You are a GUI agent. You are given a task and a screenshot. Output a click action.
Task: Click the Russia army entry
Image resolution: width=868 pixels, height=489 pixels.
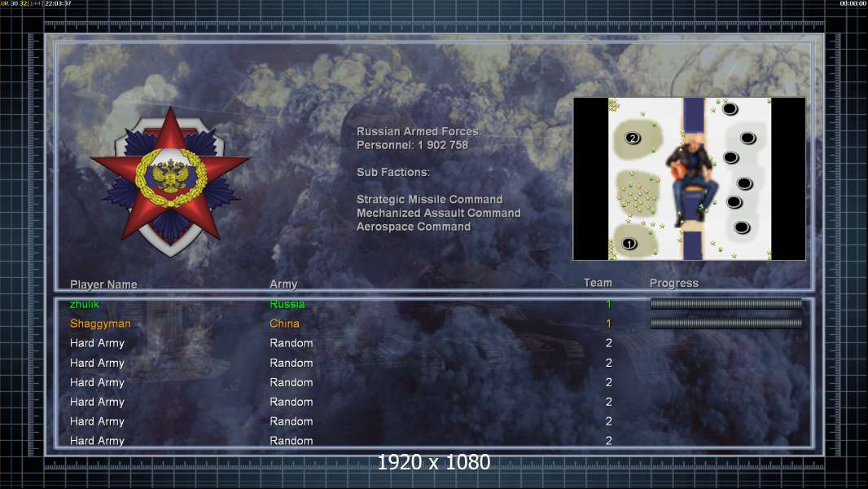(287, 303)
